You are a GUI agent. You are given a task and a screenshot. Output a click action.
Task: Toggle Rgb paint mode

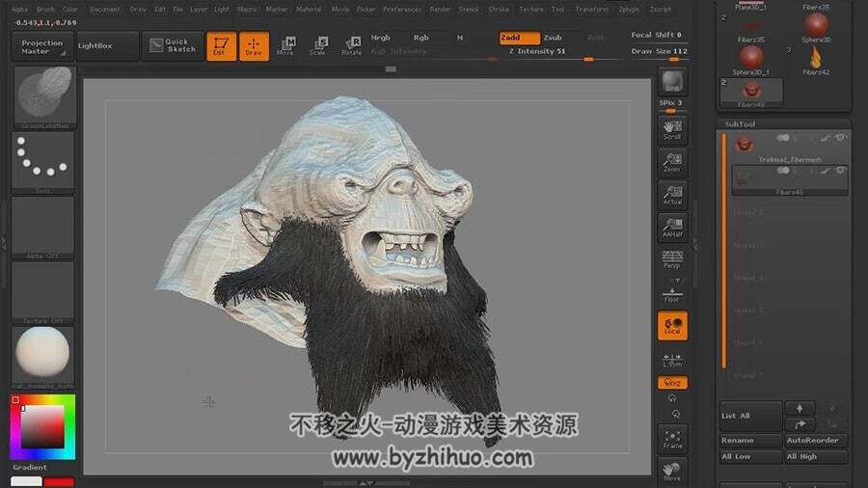(x=420, y=38)
